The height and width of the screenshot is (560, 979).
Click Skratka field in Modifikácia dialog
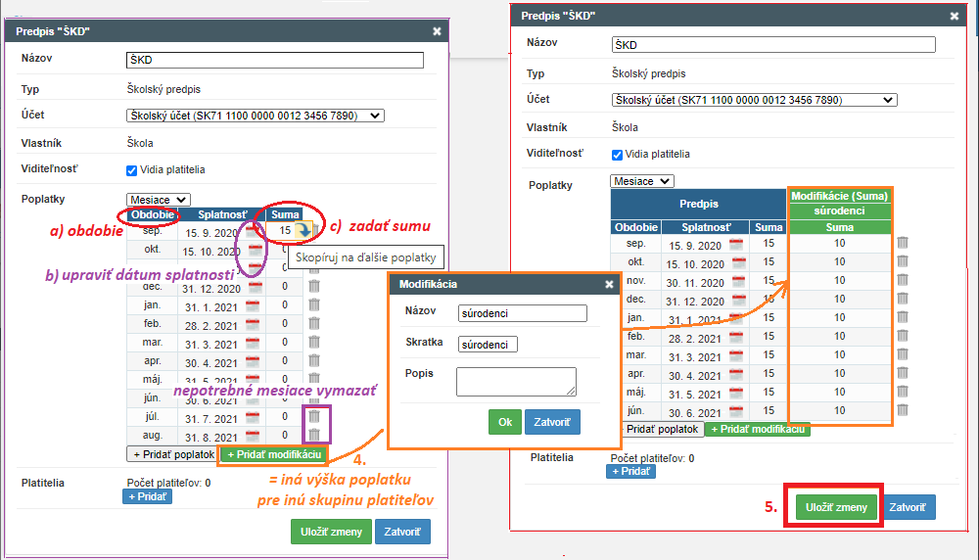[488, 344]
